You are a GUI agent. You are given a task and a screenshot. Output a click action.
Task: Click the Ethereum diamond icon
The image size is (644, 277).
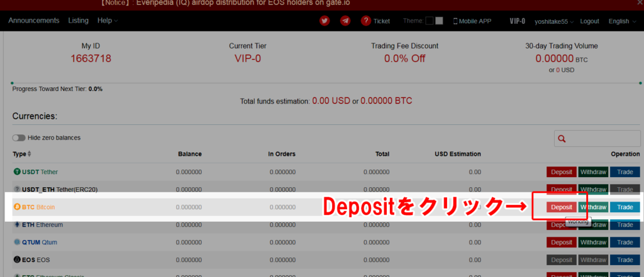(x=17, y=225)
